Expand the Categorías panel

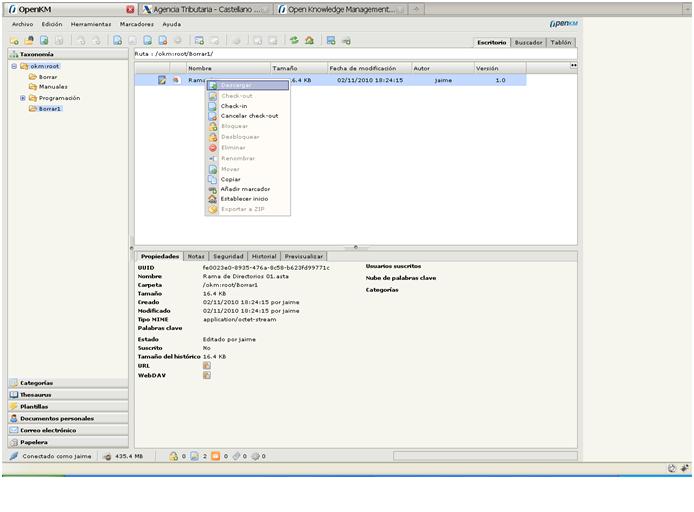point(68,383)
